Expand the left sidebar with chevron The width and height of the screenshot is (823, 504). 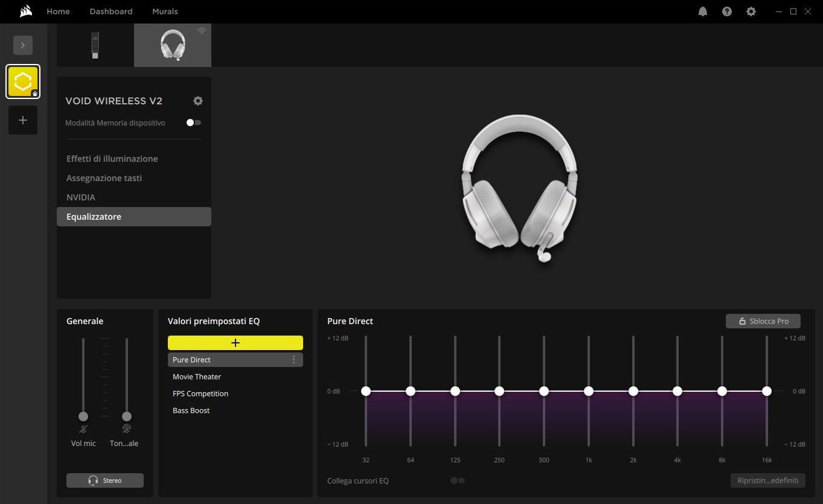[23, 45]
